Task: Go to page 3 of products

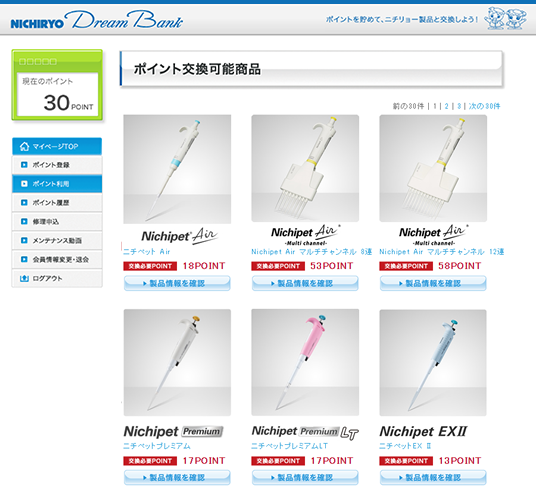Action: pyautogui.click(x=459, y=106)
